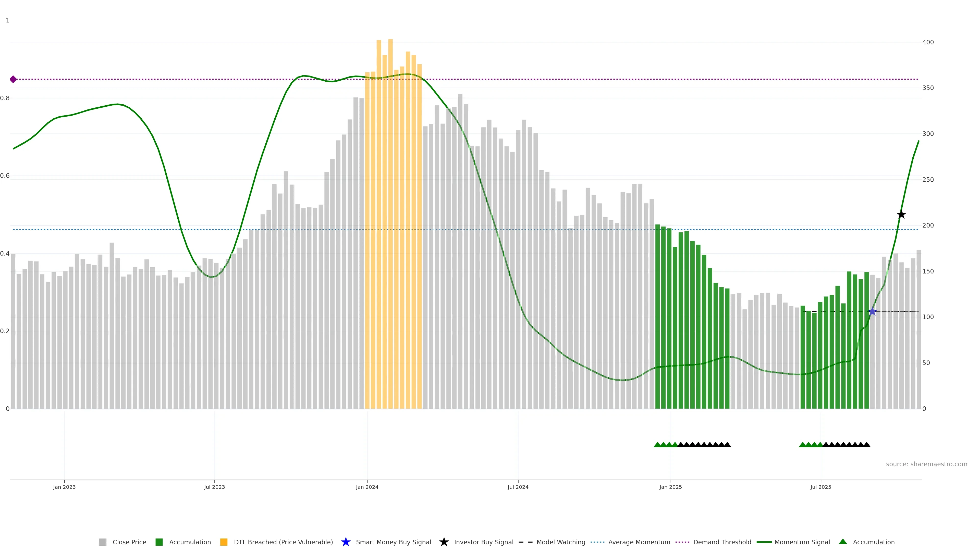
Task: Toggle green Accumulation bar legend entry
Action: 159,542
